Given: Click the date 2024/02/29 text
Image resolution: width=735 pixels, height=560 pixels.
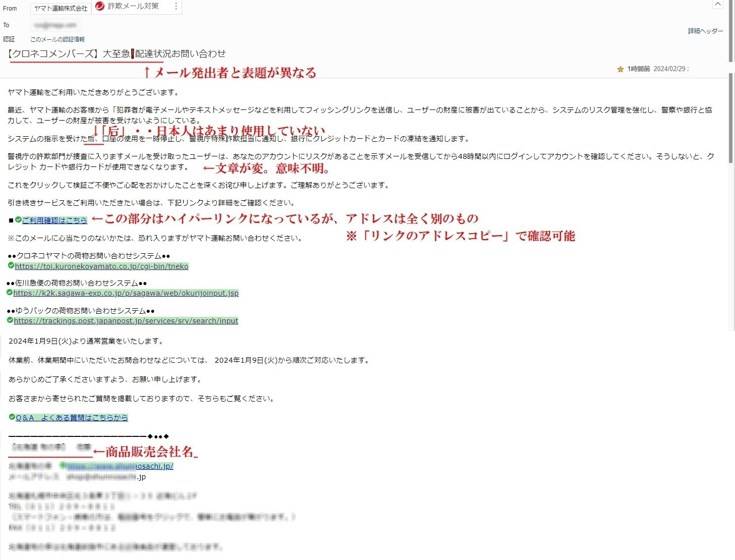Looking at the screenshot, I should pyautogui.click(x=670, y=69).
